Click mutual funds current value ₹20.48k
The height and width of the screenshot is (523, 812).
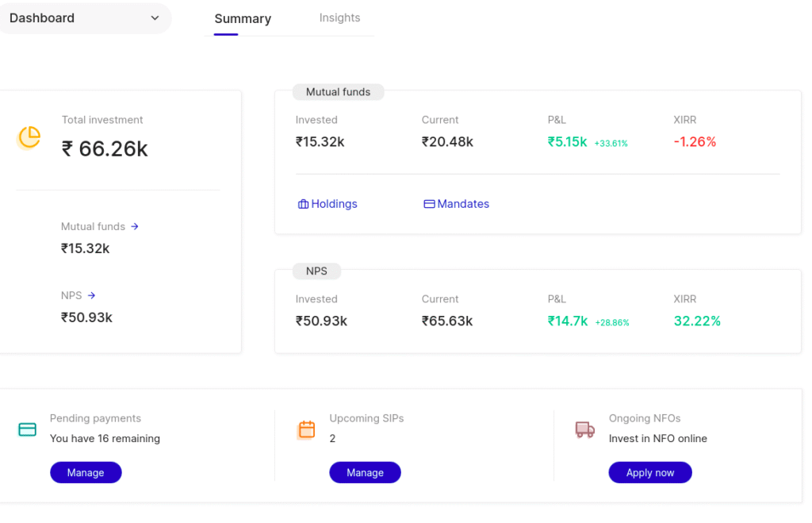tap(447, 141)
